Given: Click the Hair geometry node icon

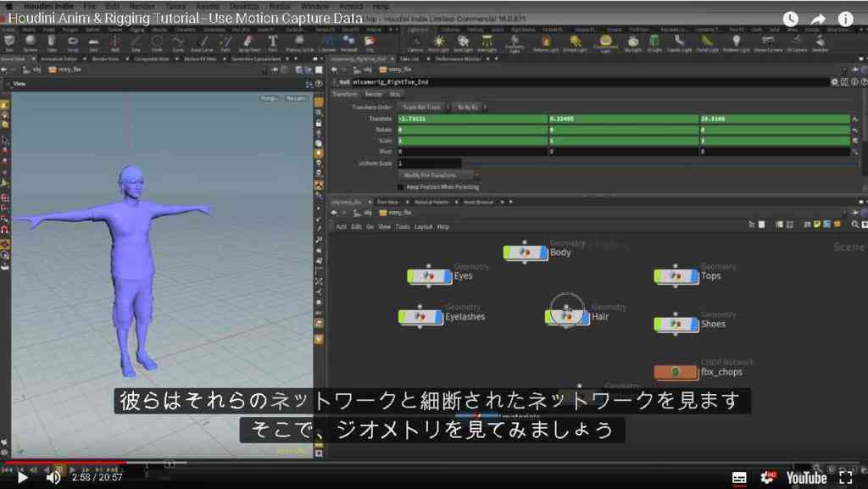Looking at the screenshot, I should point(566,316).
